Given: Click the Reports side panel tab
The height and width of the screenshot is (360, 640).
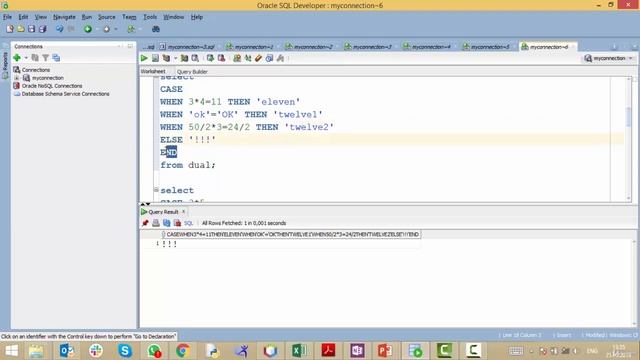Looking at the screenshot, I should [5, 60].
